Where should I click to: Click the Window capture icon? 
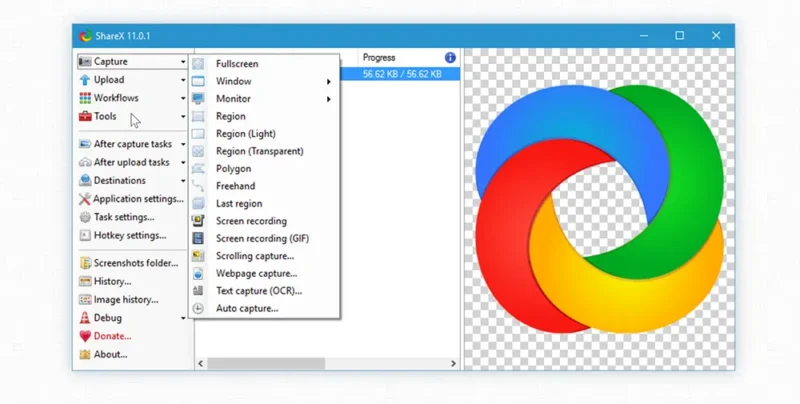198,81
